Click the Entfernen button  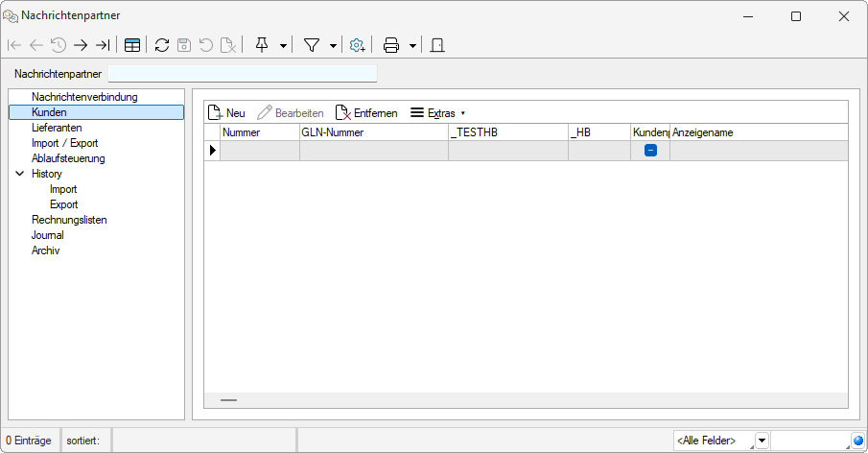pos(366,113)
